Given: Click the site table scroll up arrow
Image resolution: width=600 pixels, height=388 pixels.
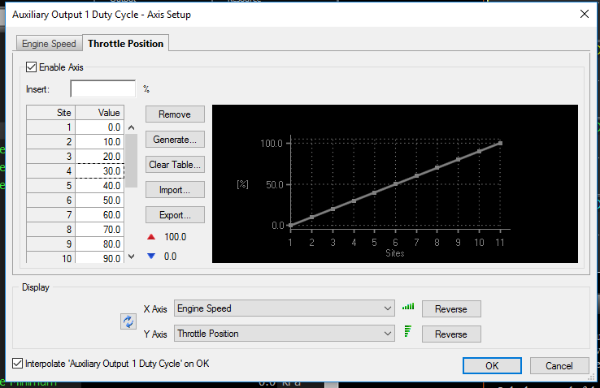Looking at the screenshot, I should [131, 127].
